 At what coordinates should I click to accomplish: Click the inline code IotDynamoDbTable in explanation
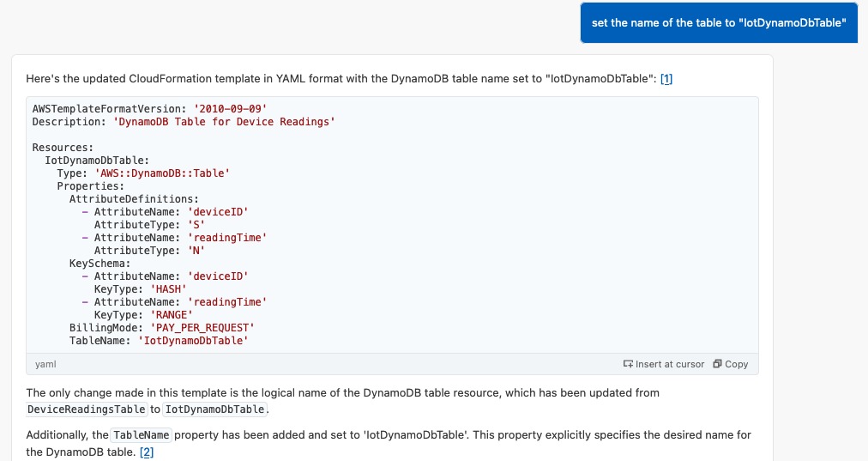[214, 409]
